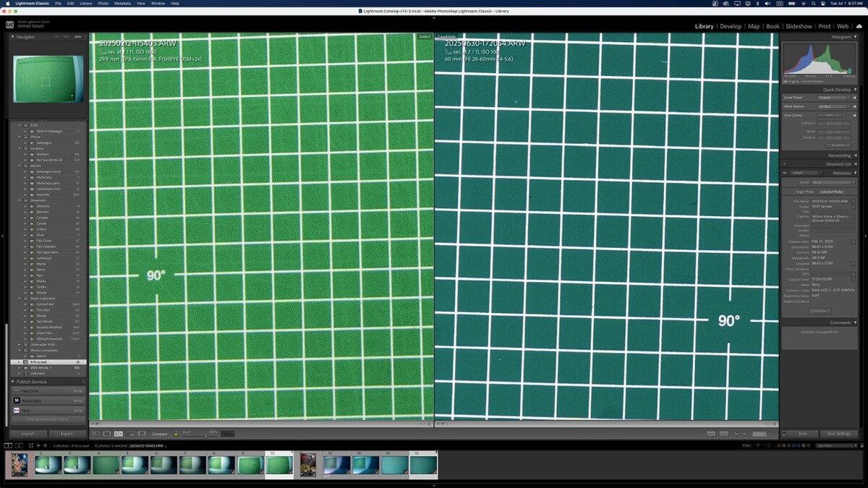Click Find More Services Online button
The height and width of the screenshot is (488, 868).
coord(48,419)
